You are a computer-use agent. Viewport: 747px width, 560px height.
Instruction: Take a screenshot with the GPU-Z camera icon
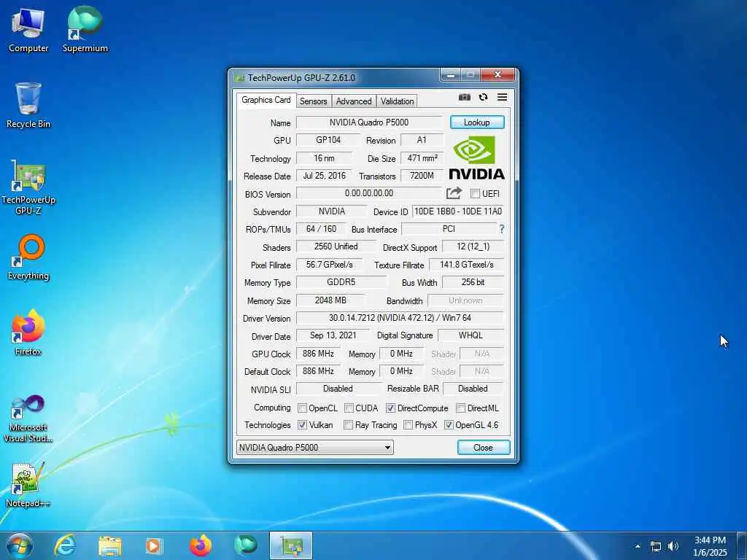tap(465, 97)
